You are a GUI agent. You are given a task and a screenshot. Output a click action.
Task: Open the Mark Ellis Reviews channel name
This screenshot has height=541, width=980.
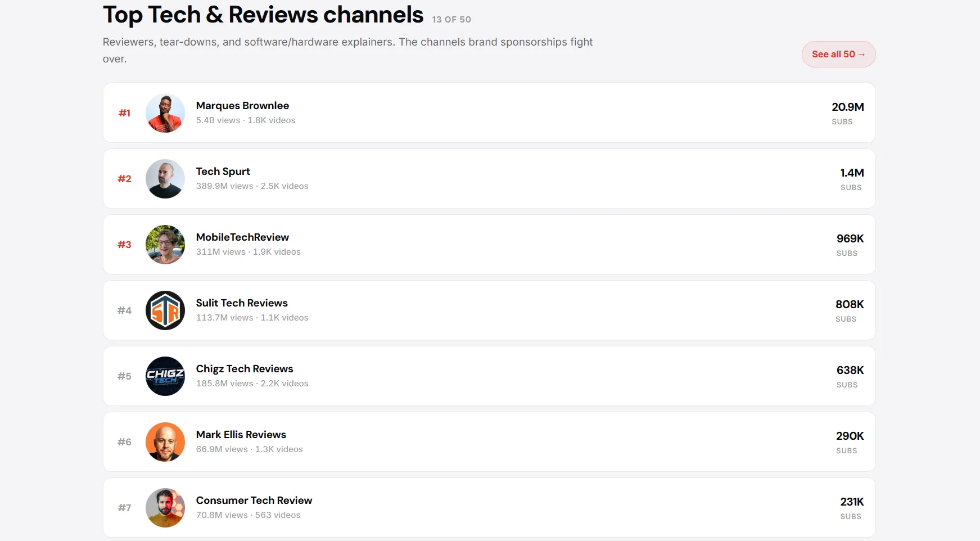(x=241, y=435)
